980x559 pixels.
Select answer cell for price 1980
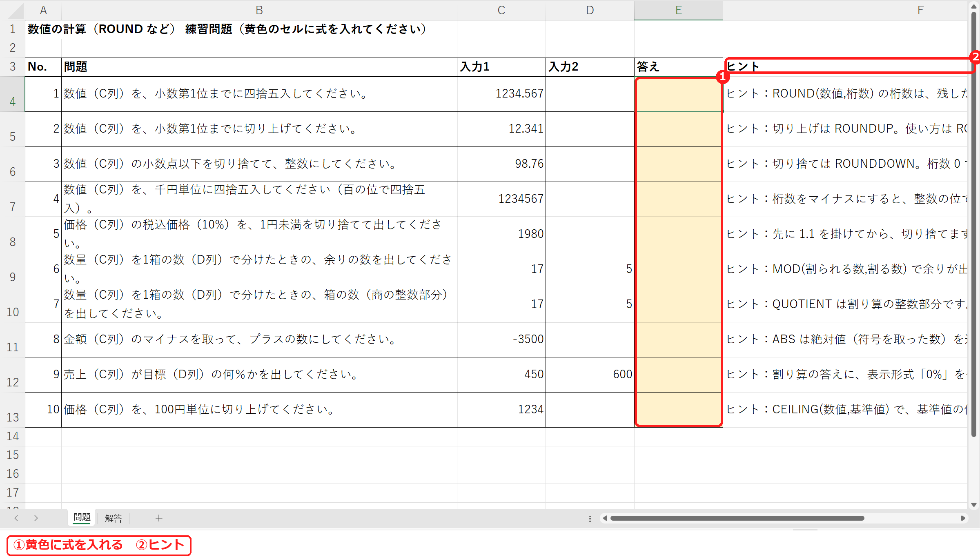(679, 235)
